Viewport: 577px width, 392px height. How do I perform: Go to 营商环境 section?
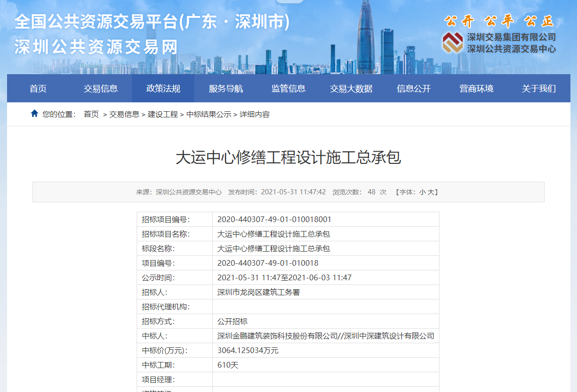tap(476, 88)
